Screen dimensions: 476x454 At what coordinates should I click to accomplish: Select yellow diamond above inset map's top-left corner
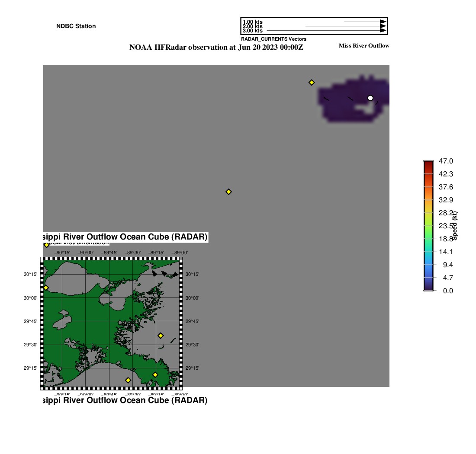click(x=47, y=245)
